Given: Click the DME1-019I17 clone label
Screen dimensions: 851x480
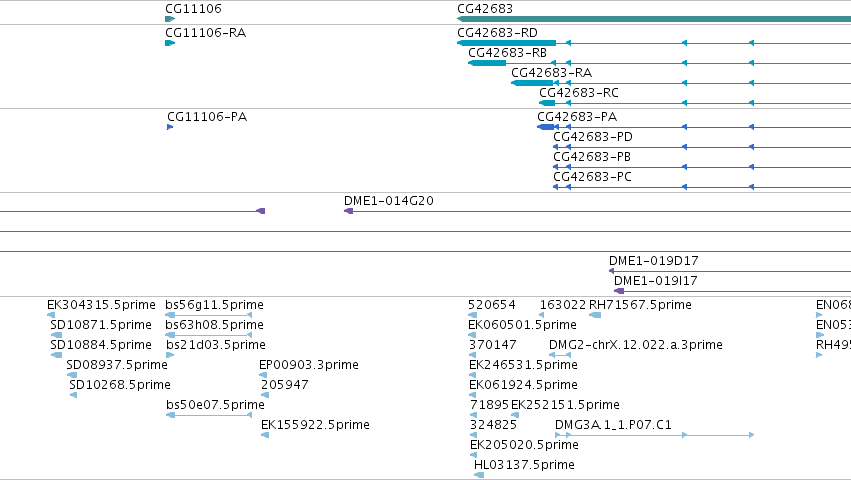Looking at the screenshot, I should tap(656, 281).
